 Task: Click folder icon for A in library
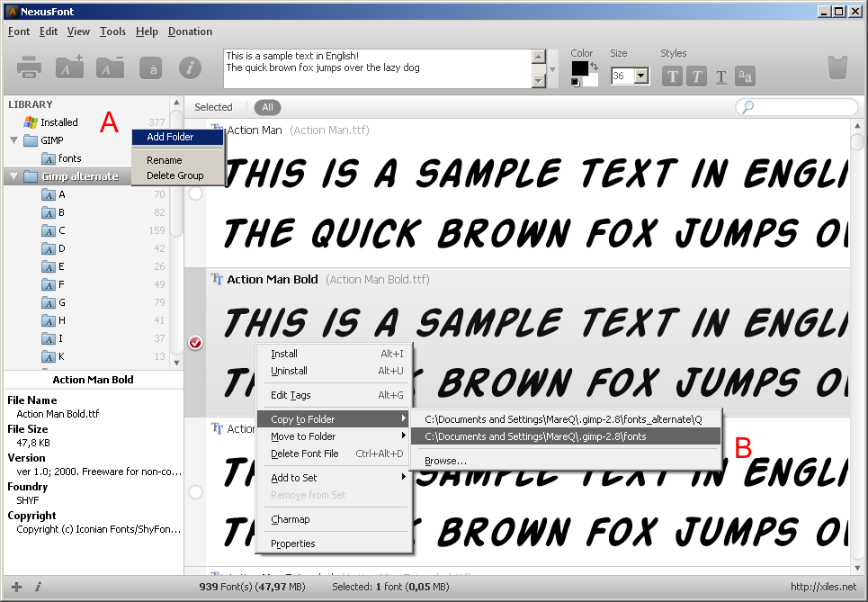(x=49, y=194)
